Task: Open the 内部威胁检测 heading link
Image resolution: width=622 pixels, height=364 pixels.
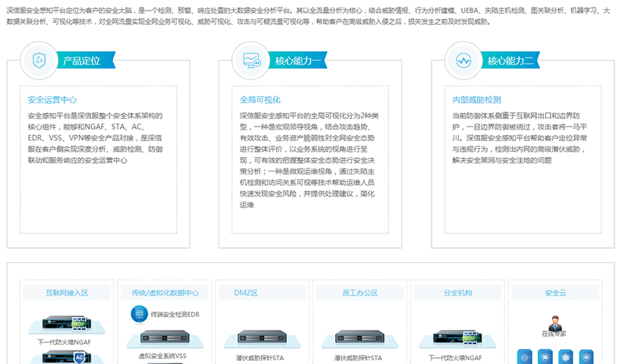Action: 476,99
